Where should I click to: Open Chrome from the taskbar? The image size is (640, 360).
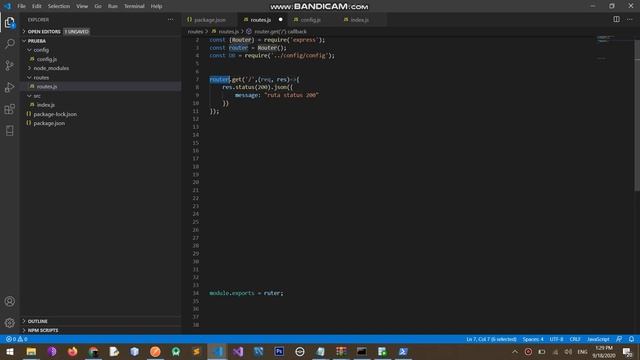click(x=93, y=351)
